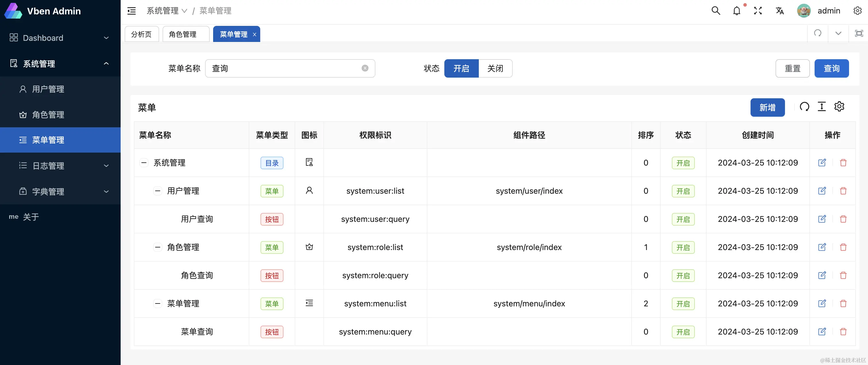The height and width of the screenshot is (365, 868).
Task: Click the edit icon for the 用户查询 row
Action: click(x=822, y=219)
